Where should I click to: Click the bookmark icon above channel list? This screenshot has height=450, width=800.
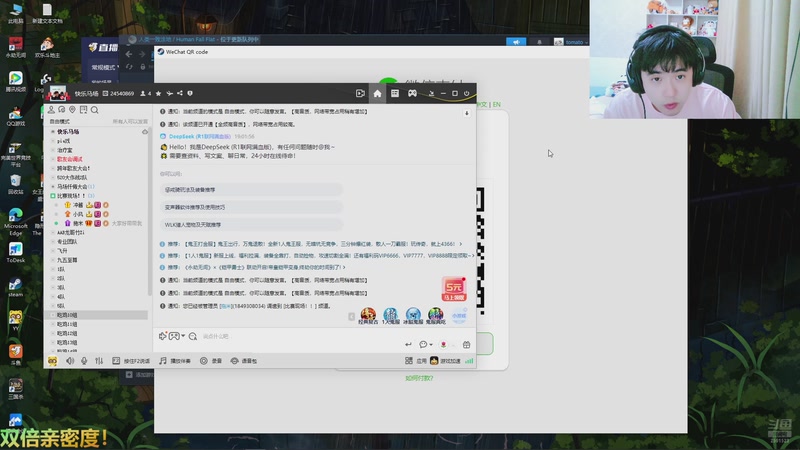coord(83,110)
